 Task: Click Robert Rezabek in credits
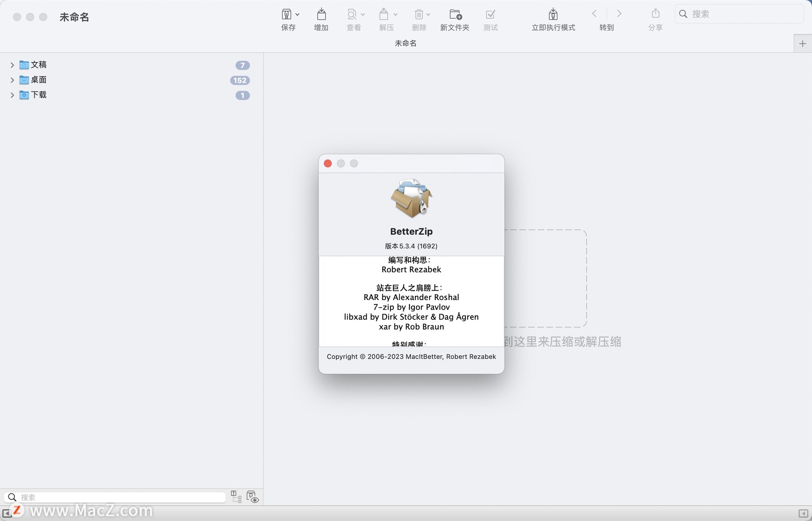(x=411, y=270)
